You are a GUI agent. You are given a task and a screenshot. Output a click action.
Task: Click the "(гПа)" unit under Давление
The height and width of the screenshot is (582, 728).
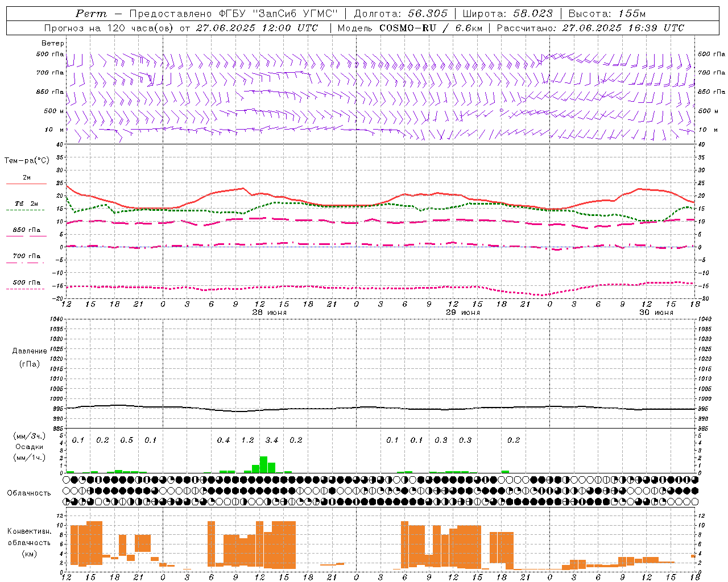click(x=28, y=364)
